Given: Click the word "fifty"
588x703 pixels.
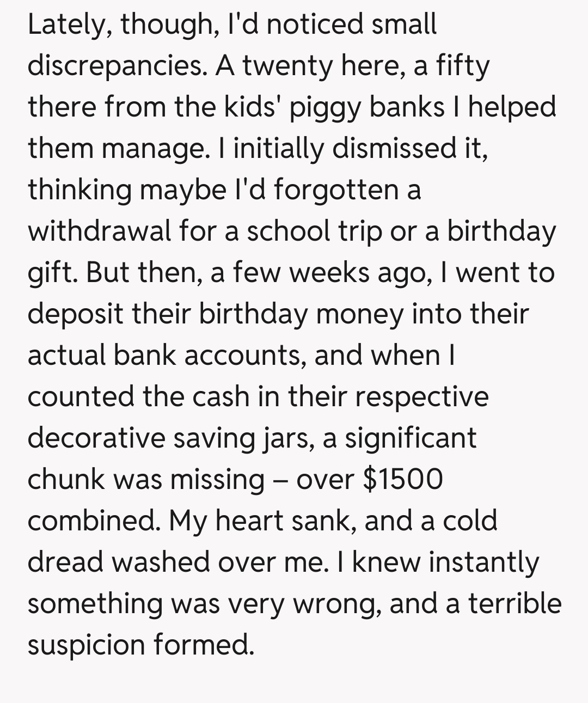Looking at the screenshot, I should click(x=463, y=66).
